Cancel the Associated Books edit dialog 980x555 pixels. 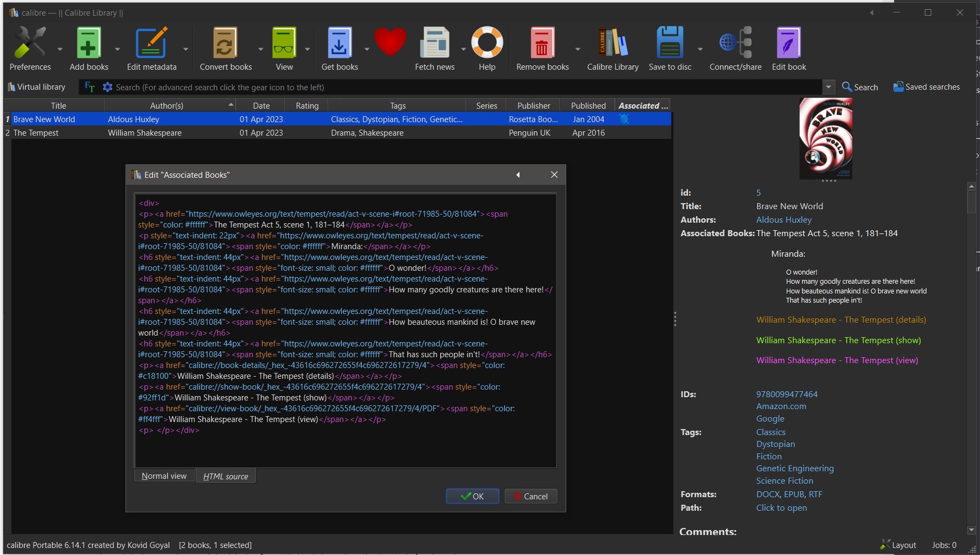531,496
